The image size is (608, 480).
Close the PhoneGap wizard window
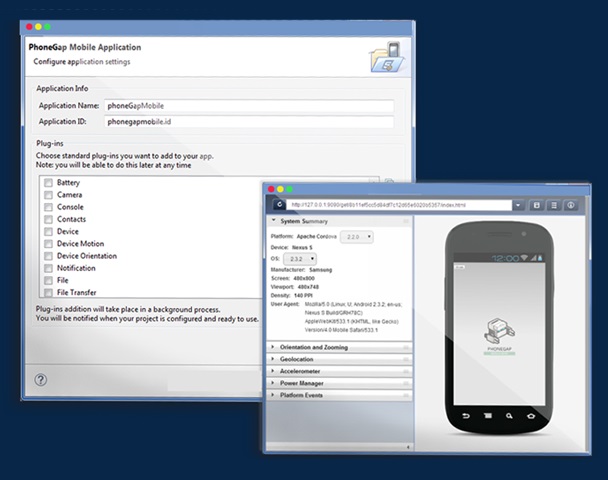click(x=29, y=27)
